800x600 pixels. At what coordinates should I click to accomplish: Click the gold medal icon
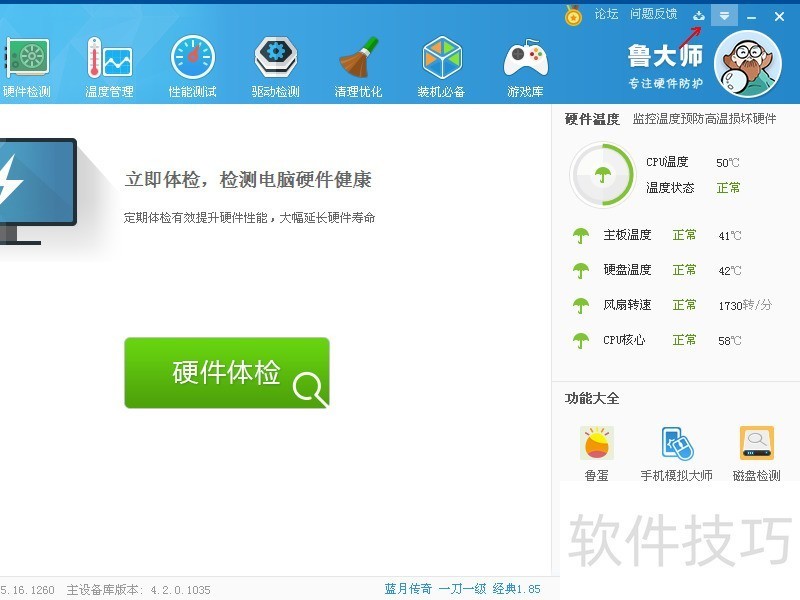pos(573,15)
